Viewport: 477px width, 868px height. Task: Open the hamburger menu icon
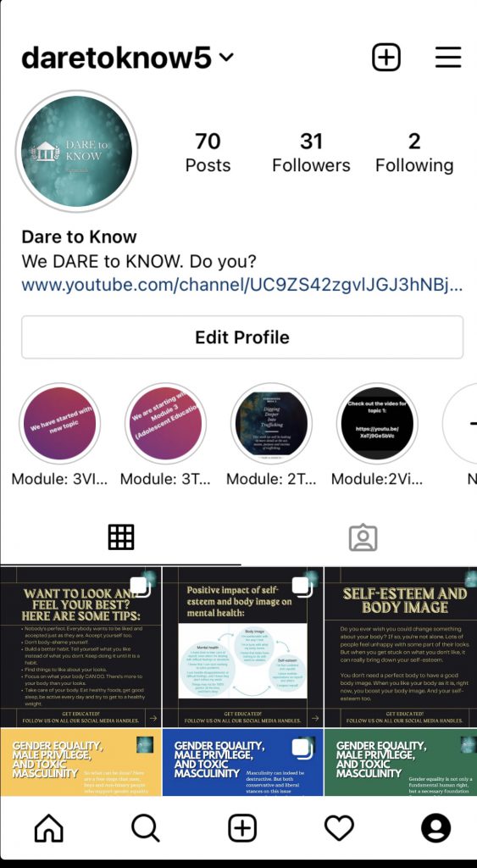[x=448, y=57]
